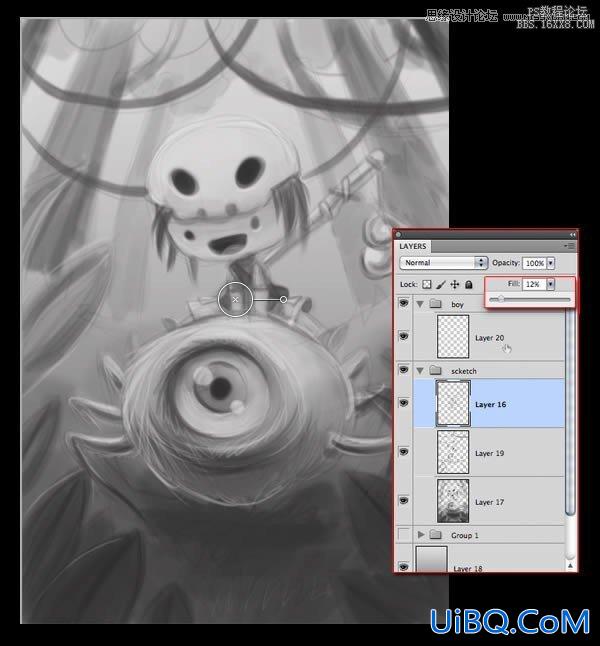Click the Opacity value field showing 100%

tap(534, 263)
